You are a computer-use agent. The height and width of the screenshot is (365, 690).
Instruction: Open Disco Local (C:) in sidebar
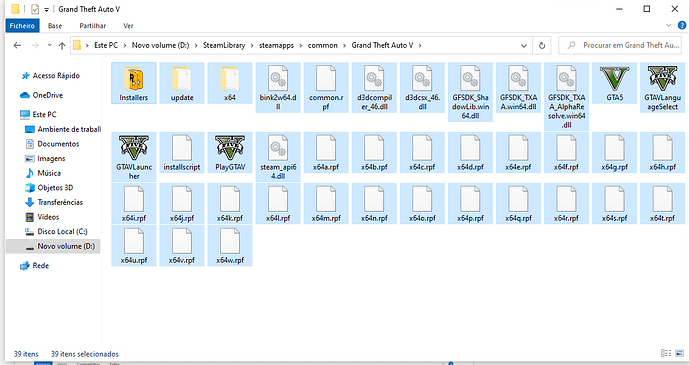[x=62, y=232]
